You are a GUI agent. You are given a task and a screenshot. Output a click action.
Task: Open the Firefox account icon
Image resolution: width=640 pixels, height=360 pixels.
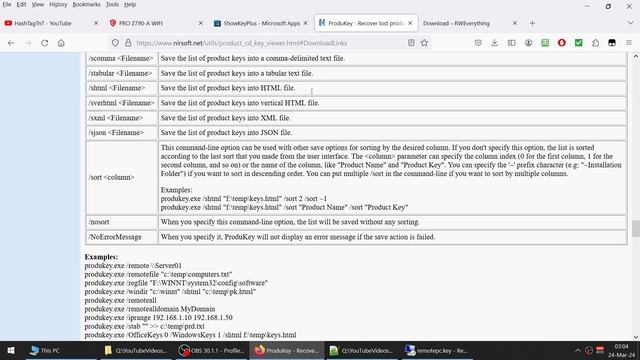coord(528,43)
